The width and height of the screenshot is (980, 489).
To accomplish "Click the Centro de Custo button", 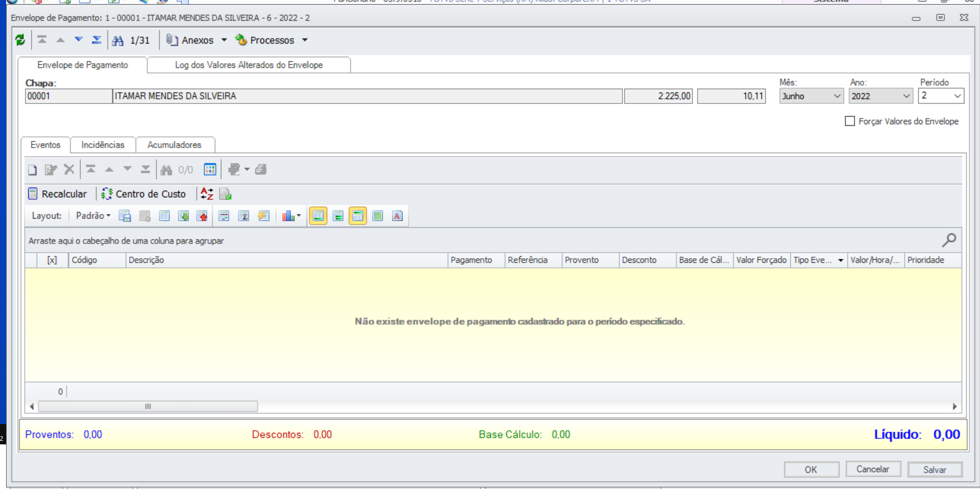I will (x=144, y=194).
